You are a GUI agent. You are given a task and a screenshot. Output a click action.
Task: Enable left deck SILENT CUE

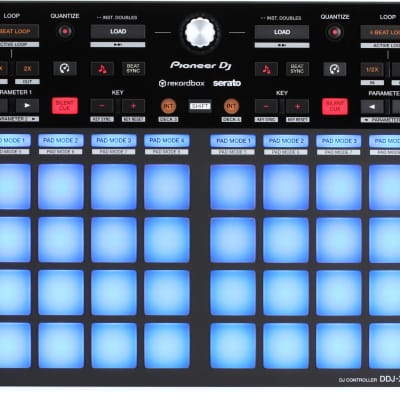(x=65, y=106)
